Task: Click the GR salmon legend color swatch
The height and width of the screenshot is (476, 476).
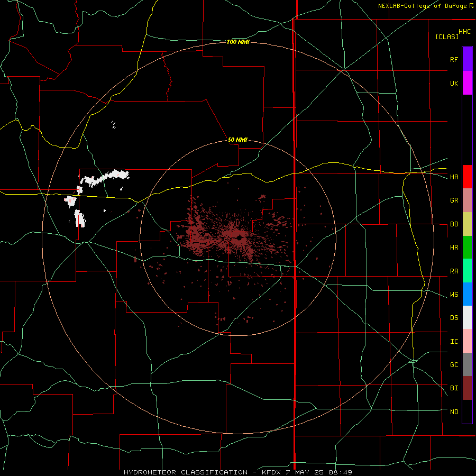Action: [467, 200]
